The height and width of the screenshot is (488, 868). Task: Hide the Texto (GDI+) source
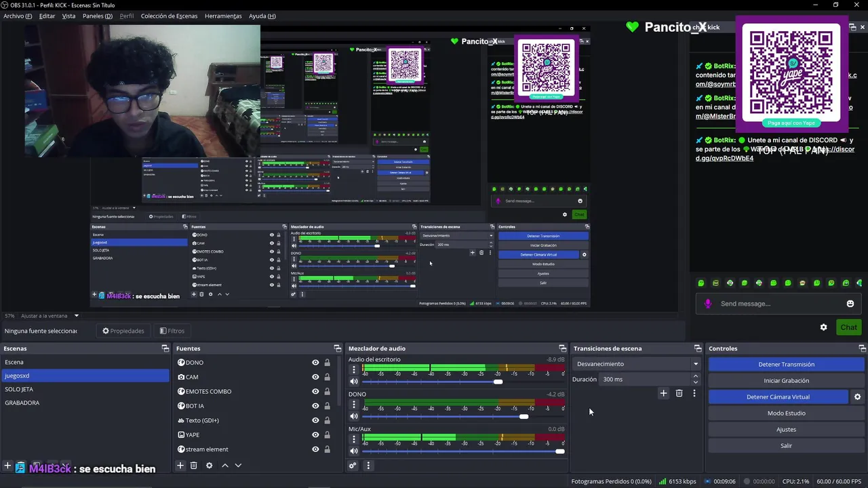point(315,420)
